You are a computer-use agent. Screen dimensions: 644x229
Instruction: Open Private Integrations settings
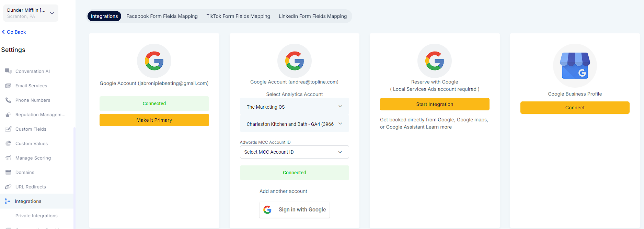(37, 216)
